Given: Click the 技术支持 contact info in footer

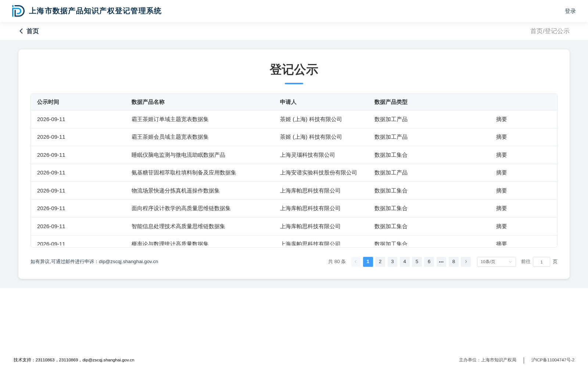Looking at the screenshot, I should (x=74, y=360).
